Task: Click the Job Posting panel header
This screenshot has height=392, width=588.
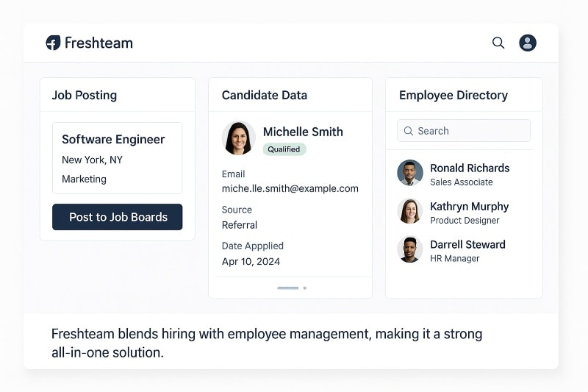Action: (x=85, y=95)
